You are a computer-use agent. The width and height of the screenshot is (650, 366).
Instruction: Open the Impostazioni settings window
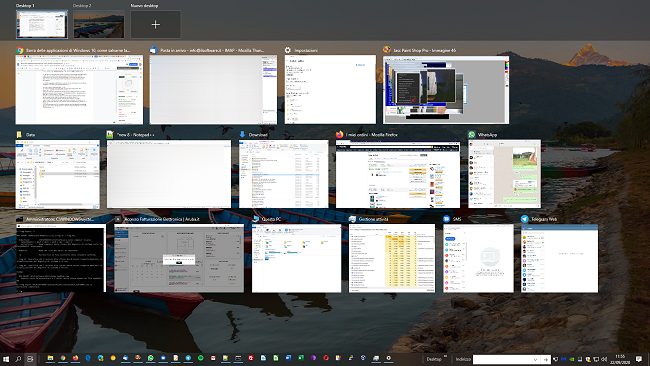coord(330,90)
